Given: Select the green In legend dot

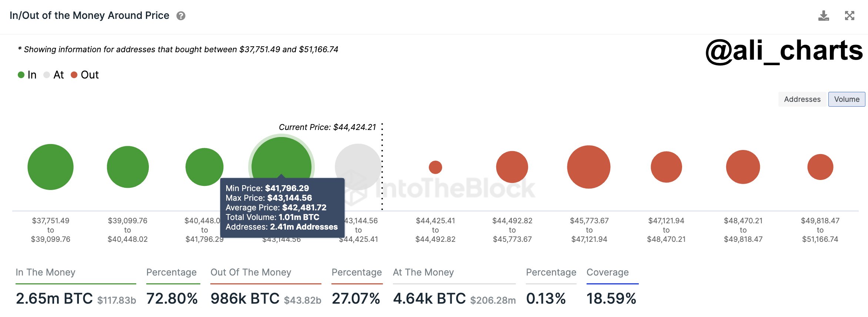Looking at the screenshot, I should click(21, 75).
